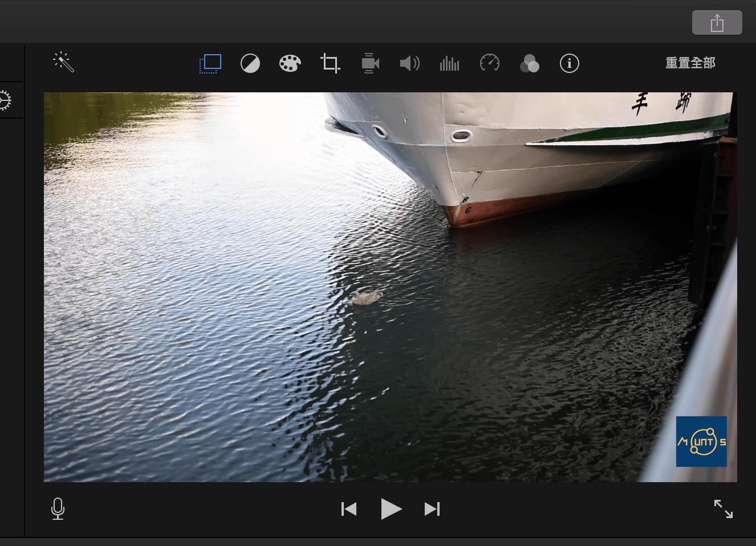
Task: Skip to the previous clip
Action: 349,509
